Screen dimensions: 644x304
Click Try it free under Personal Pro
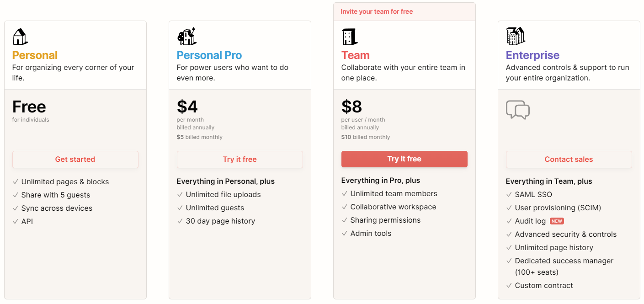[x=240, y=160]
